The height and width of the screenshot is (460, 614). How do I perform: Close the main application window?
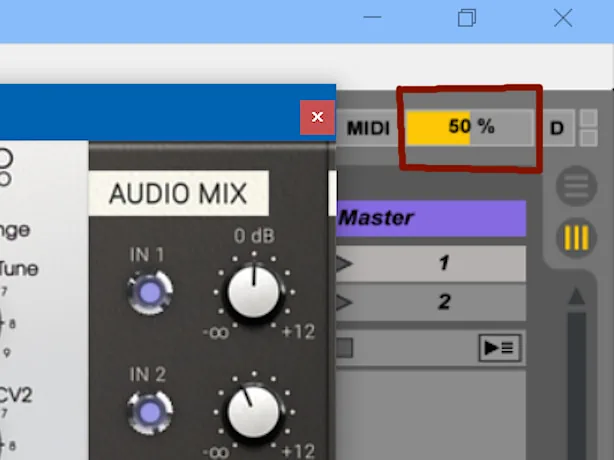coord(563,18)
